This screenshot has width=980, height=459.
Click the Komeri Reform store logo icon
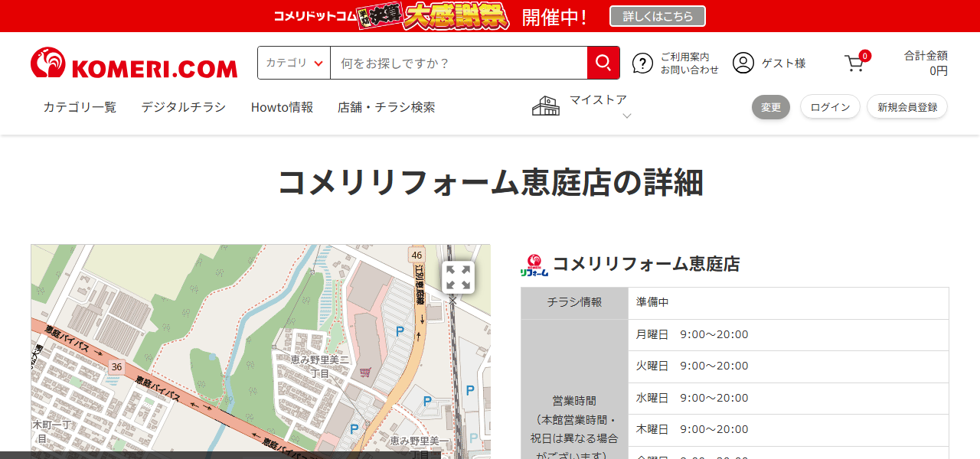(x=534, y=265)
